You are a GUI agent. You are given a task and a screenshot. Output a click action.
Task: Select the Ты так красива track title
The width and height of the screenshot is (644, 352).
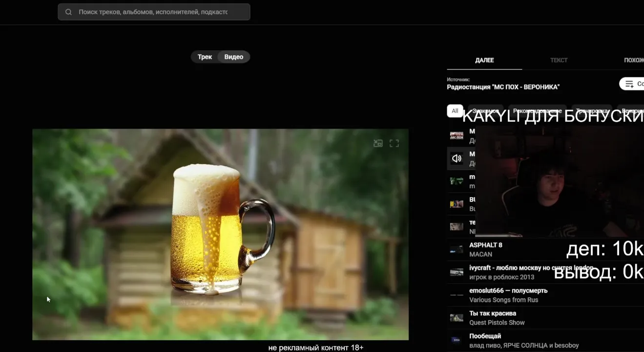pyautogui.click(x=493, y=313)
